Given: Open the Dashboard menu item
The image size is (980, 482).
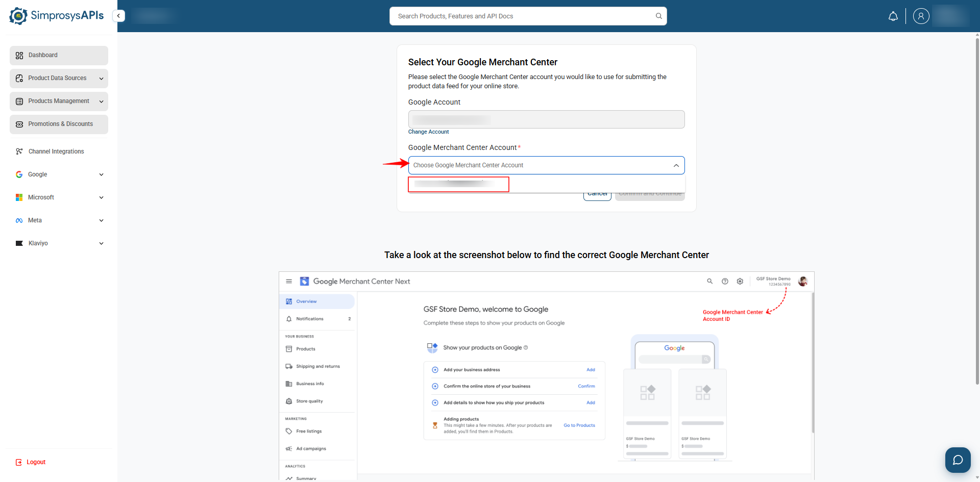Looking at the screenshot, I should point(59,56).
